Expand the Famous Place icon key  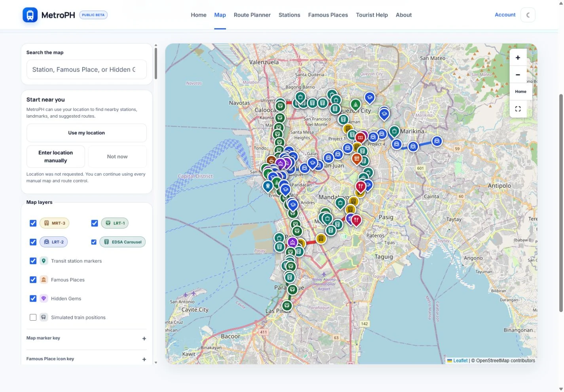point(86,359)
